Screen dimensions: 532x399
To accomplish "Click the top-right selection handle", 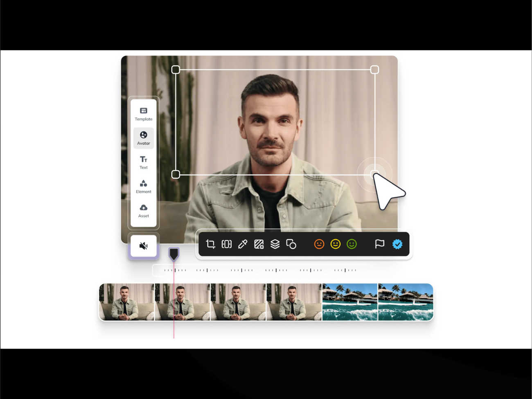I will tap(374, 70).
